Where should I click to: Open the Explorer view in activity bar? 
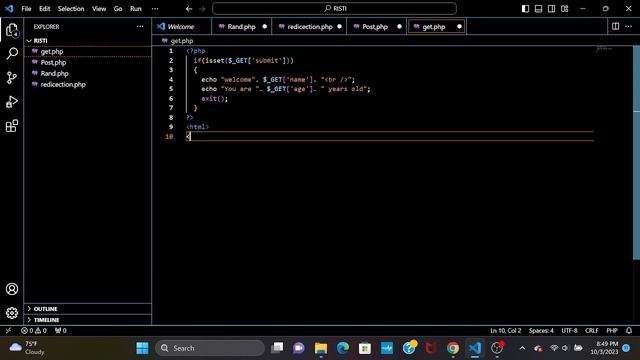(x=12, y=30)
